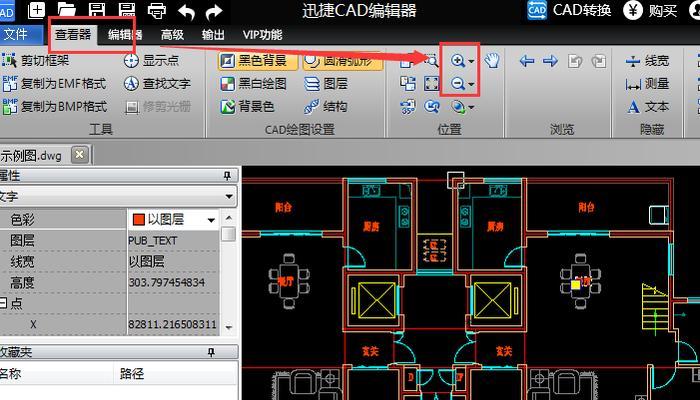
Task: Click properties scrollbar down arrow
Action: [x=229, y=327]
